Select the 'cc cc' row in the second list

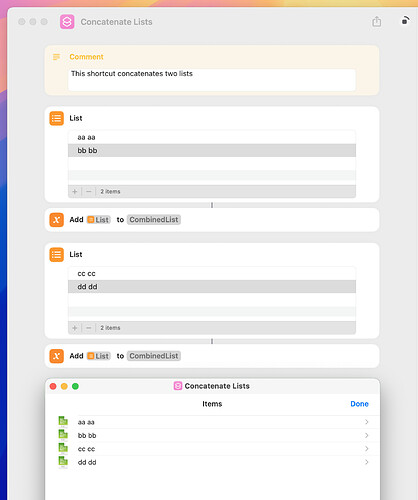212,273
